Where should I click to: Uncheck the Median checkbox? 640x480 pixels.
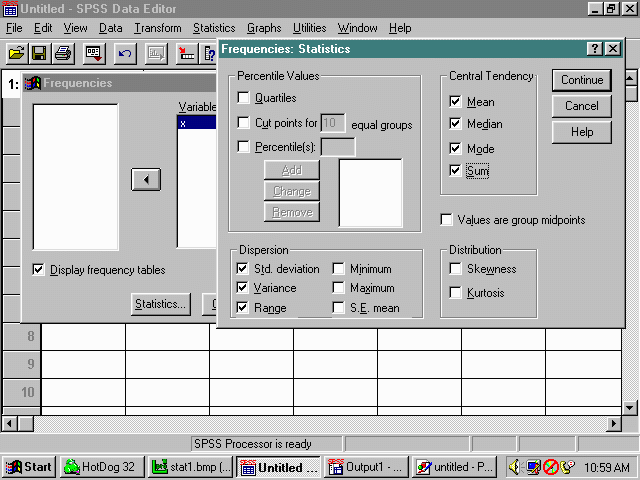point(455,123)
